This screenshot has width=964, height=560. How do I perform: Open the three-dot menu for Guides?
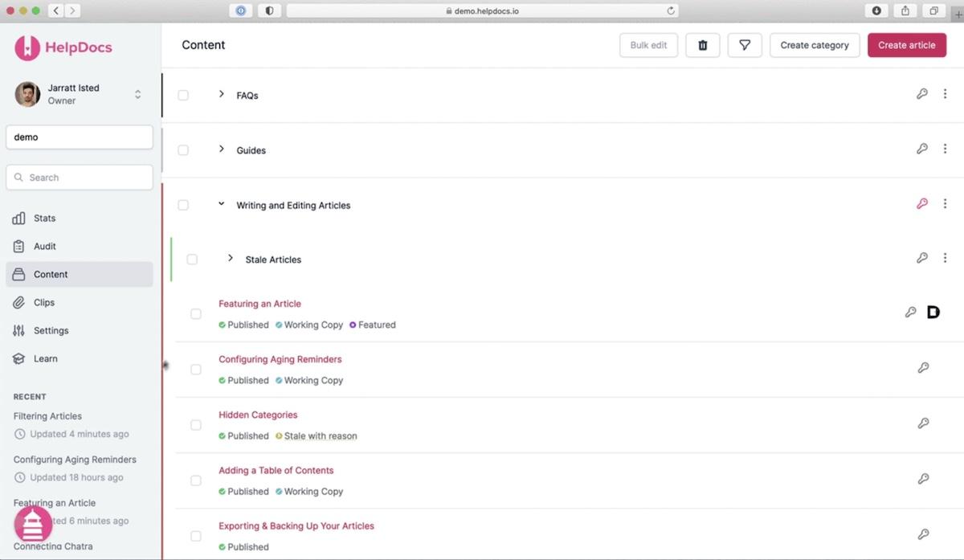tap(945, 149)
